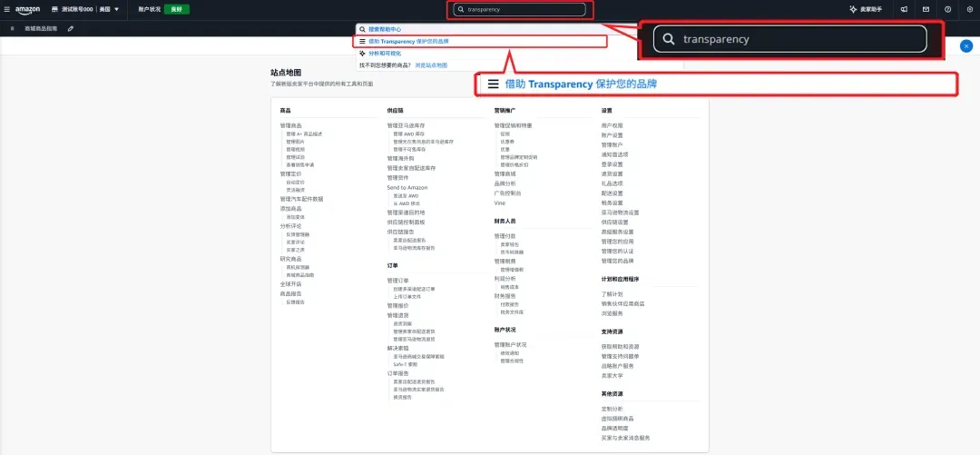Open the 亚马逊物流设置 link
The width and height of the screenshot is (980, 455).
point(620,213)
